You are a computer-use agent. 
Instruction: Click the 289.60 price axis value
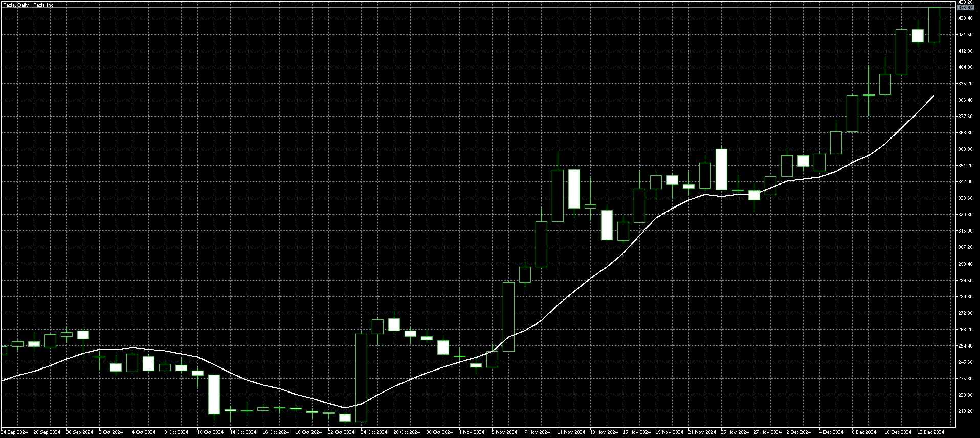click(966, 281)
